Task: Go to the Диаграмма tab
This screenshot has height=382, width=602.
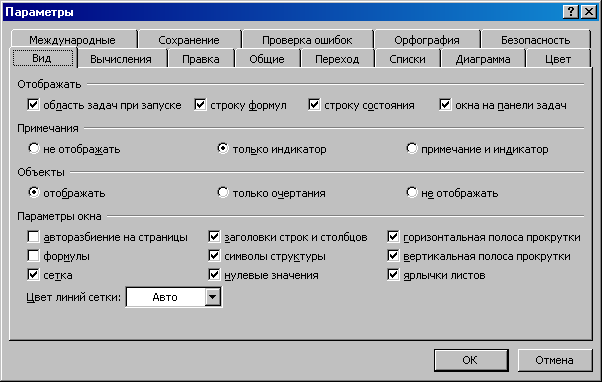Action: pyautogui.click(x=483, y=59)
